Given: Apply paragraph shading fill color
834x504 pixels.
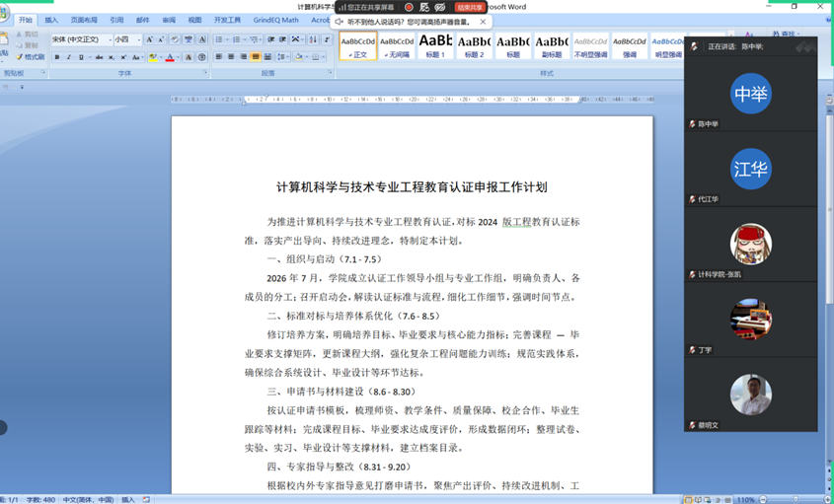Looking at the screenshot, I should pyautogui.click(x=298, y=57).
